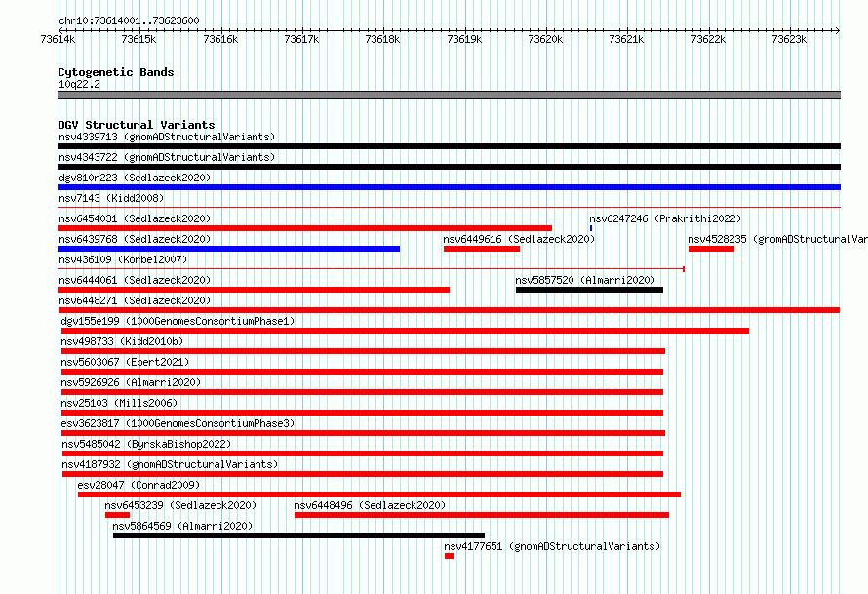The width and height of the screenshot is (868, 594).
Task: Click the 73621k ruler position
Action: [626, 39]
